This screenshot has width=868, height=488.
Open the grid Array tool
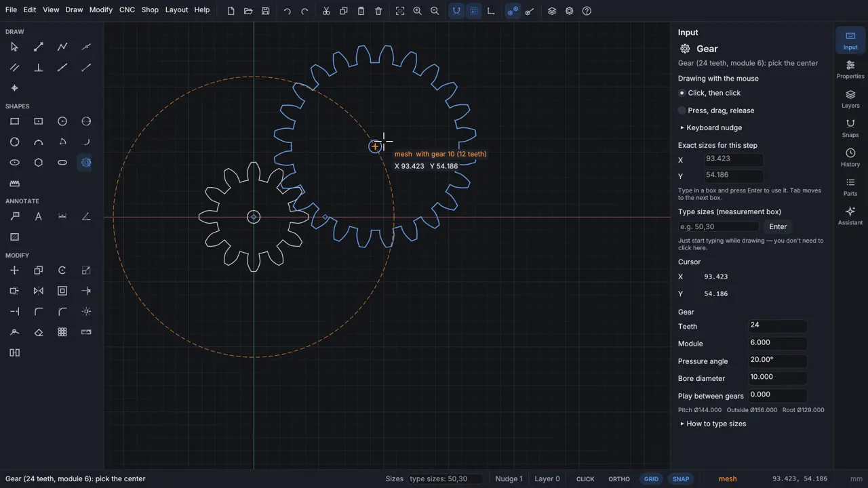click(62, 332)
